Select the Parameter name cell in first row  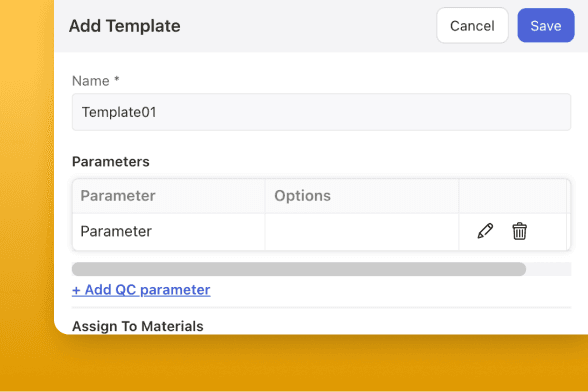(x=169, y=231)
